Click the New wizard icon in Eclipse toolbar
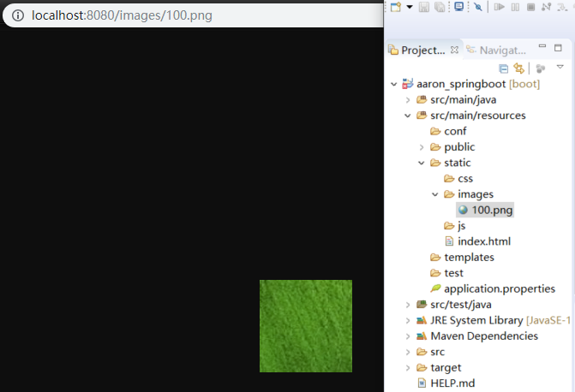The height and width of the screenshot is (392, 575). 396,7
